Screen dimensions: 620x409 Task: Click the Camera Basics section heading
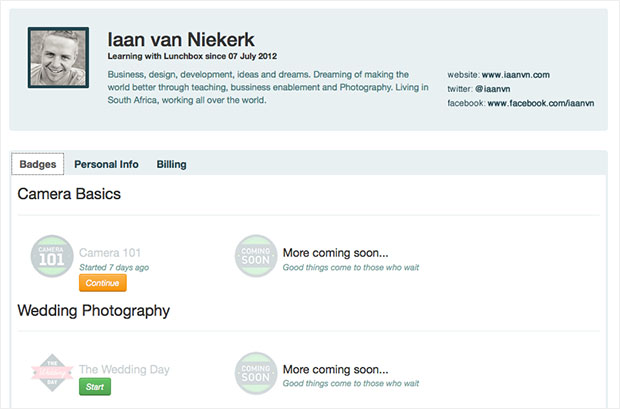[x=69, y=194]
